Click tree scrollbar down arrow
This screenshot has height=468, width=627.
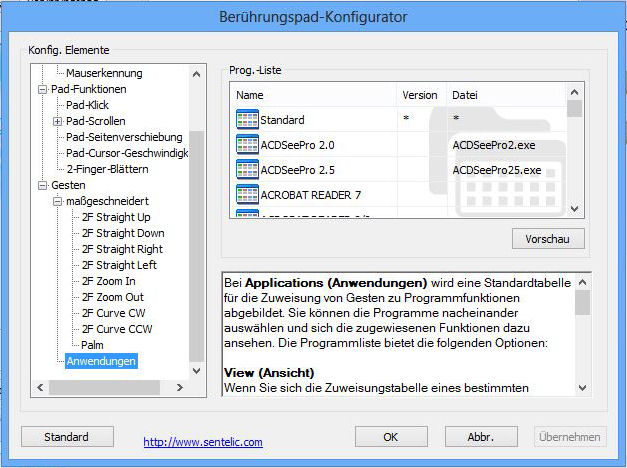click(196, 371)
